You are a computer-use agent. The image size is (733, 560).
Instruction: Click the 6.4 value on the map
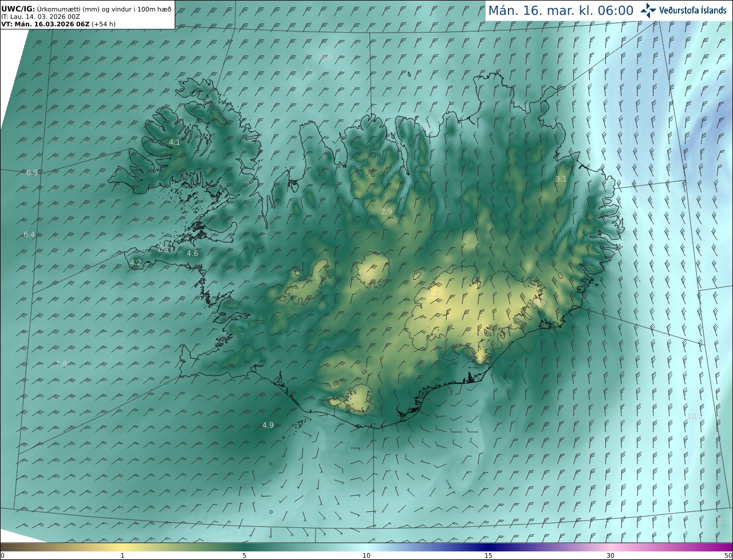(29, 234)
